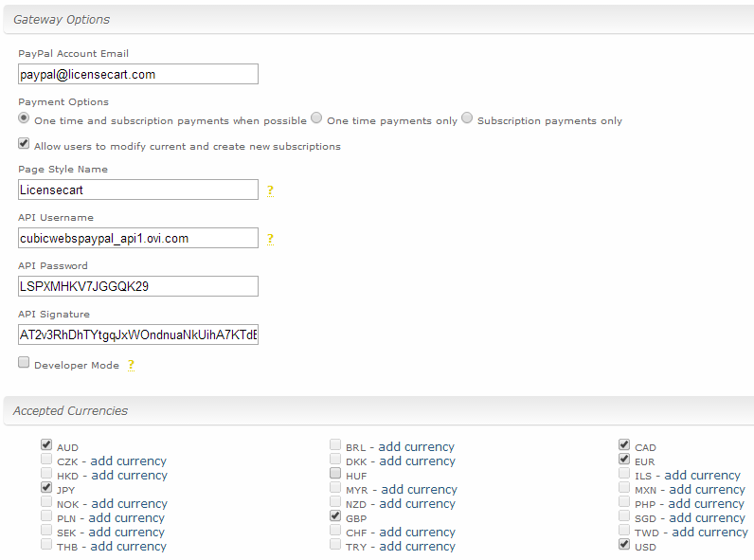Click into the API Password field
The width and height of the screenshot is (754, 560).
[138, 286]
